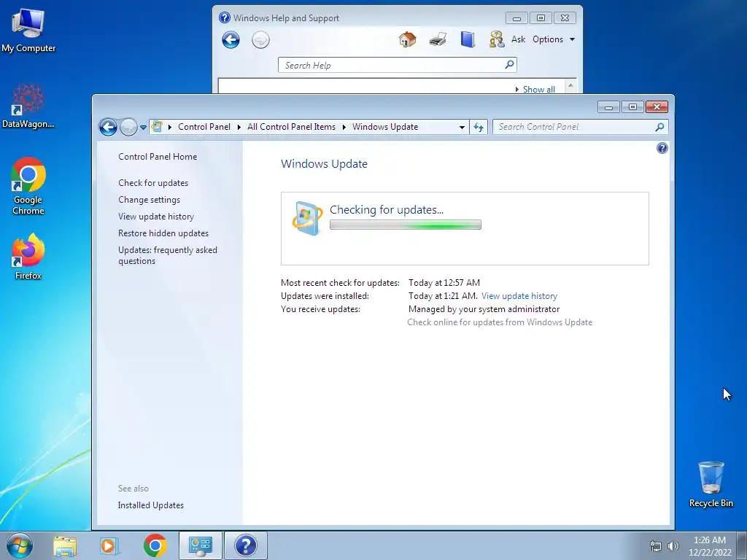Click the Windows Update shield icon
This screenshot has height=560, width=747.
[x=307, y=219]
